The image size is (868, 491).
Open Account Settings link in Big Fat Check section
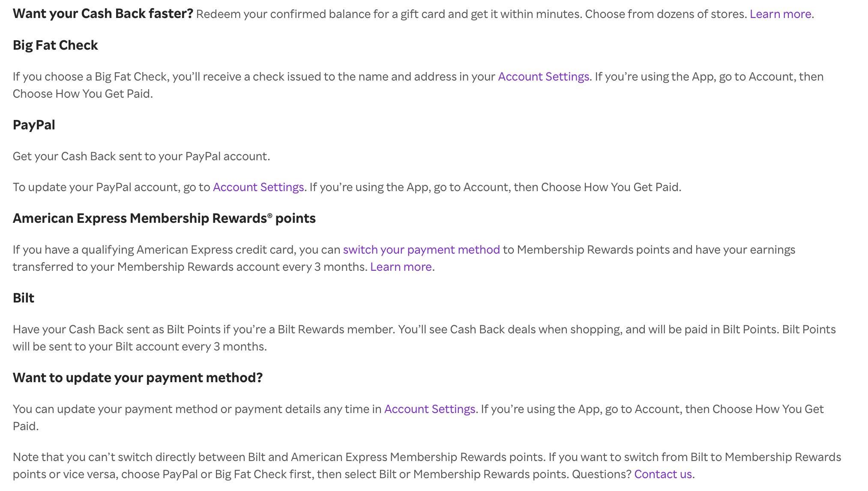coord(543,77)
